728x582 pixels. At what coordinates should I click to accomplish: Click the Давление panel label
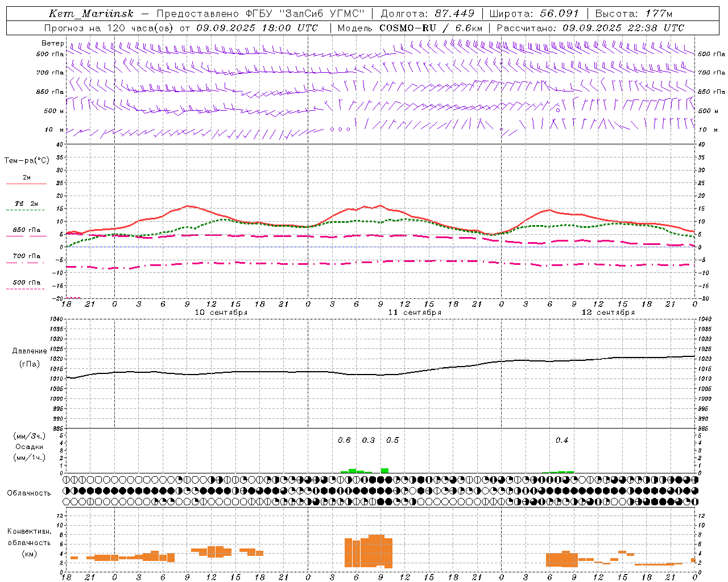click(28, 351)
